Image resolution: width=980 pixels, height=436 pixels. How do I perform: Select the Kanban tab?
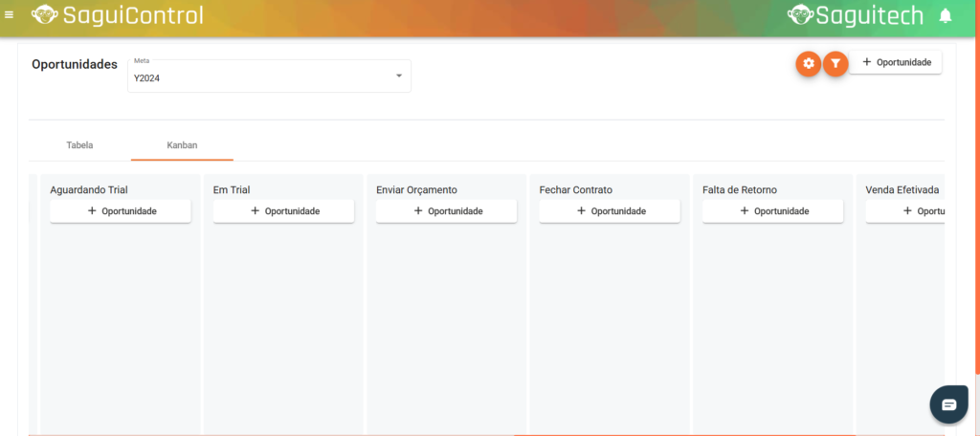point(182,145)
